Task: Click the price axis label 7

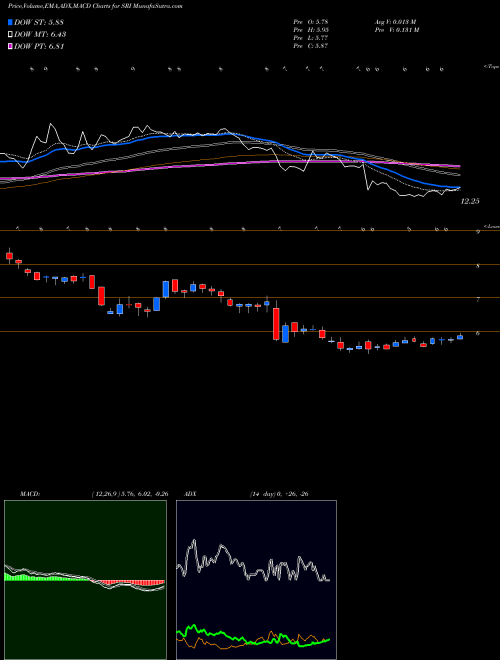Action: (478, 300)
